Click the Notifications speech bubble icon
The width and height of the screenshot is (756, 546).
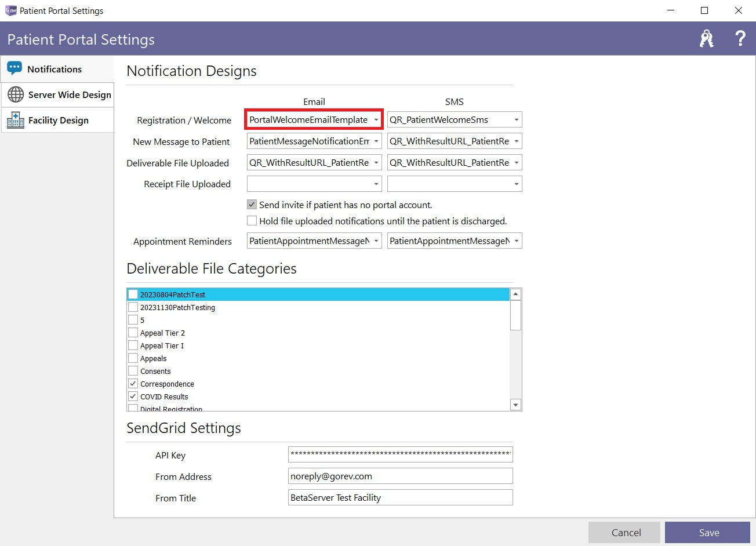point(15,68)
